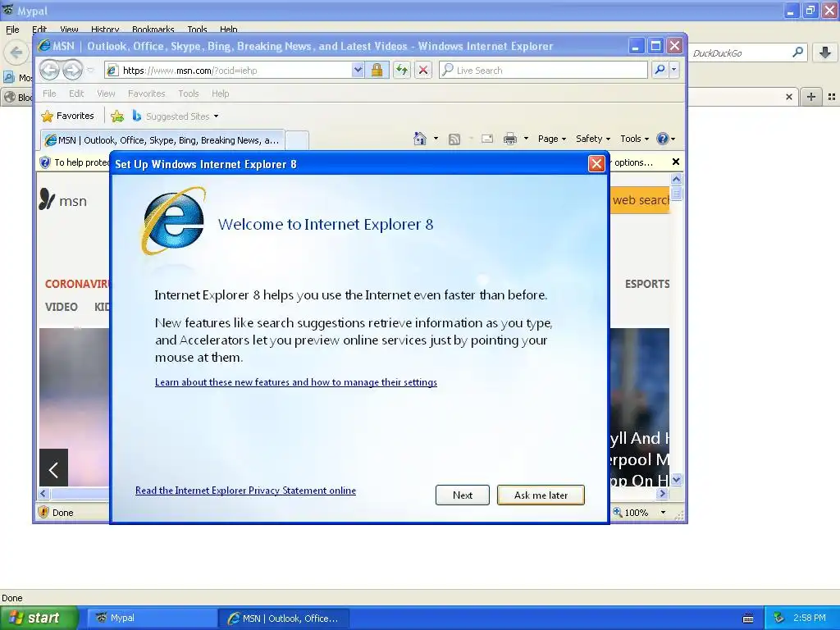Image resolution: width=840 pixels, height=630 pixels.
Task: Switch to MSN IE taskbar button
Action: (x=285, y=619)
